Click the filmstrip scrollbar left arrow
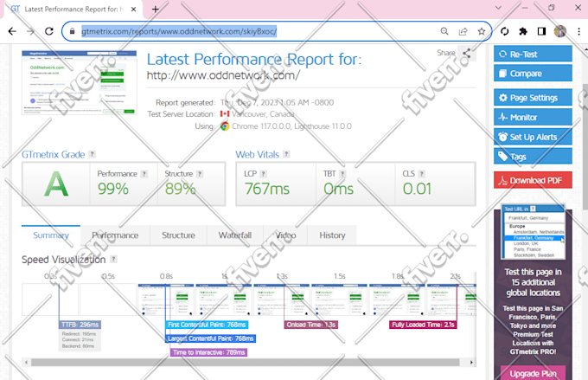Viewport: 588px width, 380px height. pos(26,363)
